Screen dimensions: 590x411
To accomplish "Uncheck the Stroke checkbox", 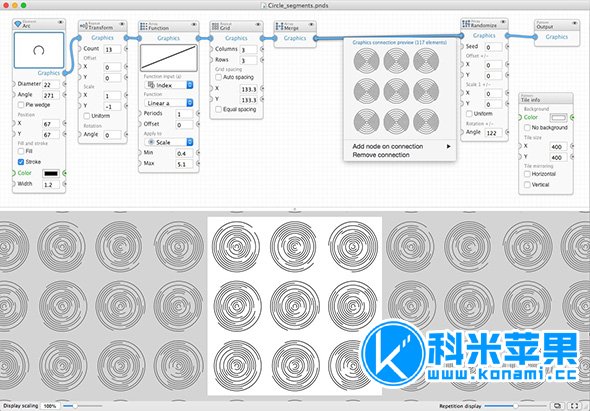I will tap(21, 162).
